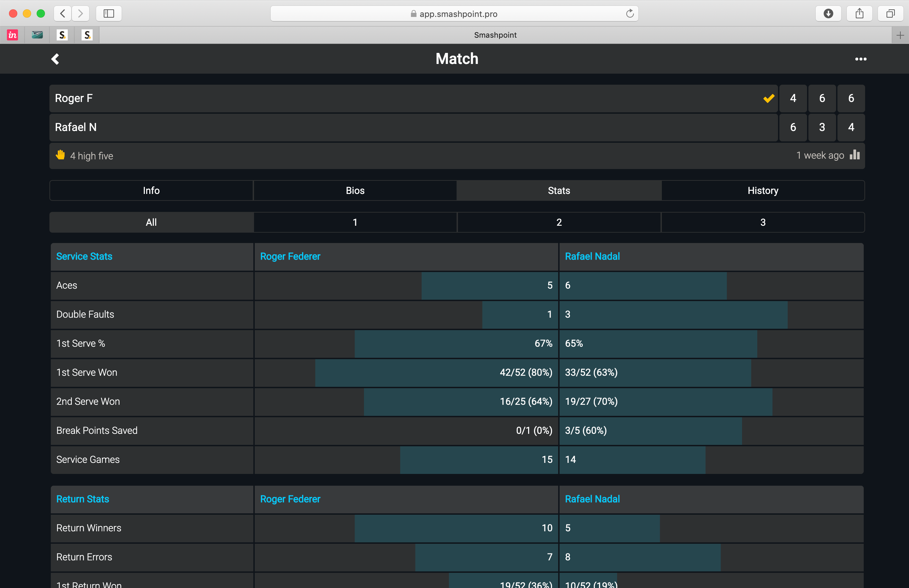The width and height of the screenshot is (909, 588).
Task: Go back with the Match header arrow
Action: click(x=55, y=59)
